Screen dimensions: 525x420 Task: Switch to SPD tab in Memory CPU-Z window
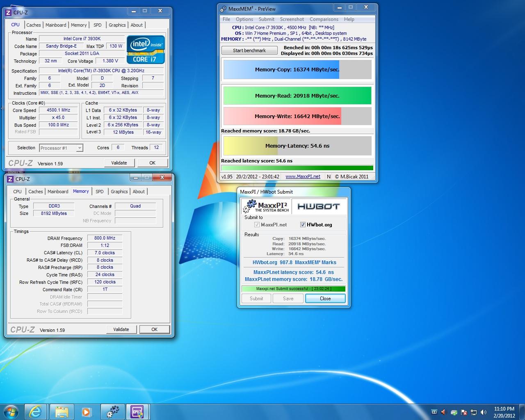(x=100, y=192)
